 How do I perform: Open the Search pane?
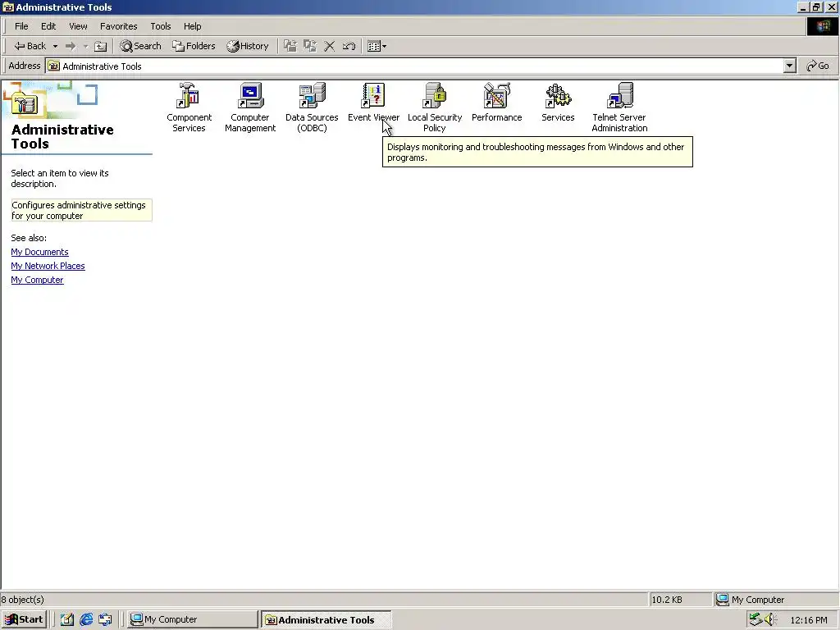(x=140, y=46)
